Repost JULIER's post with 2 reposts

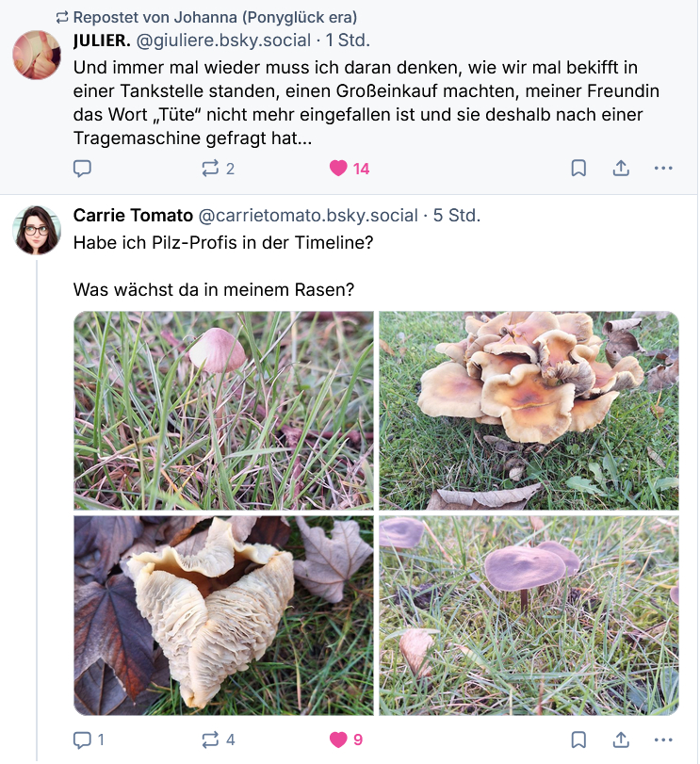pos(210,169)
